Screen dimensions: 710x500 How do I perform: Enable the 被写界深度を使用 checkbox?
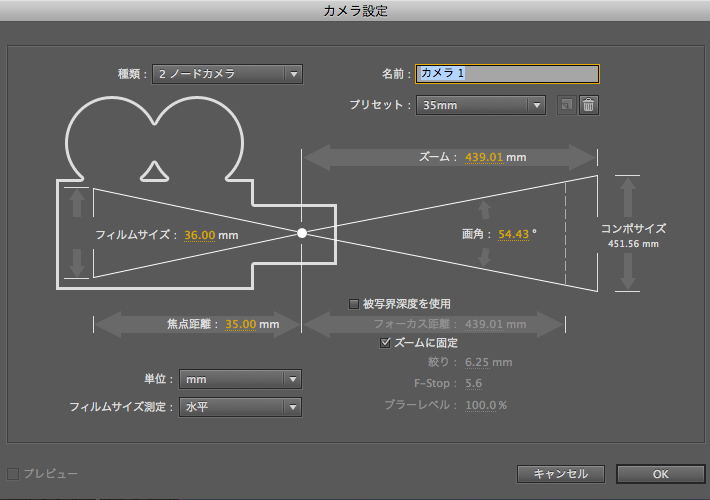tap(353, 303)
